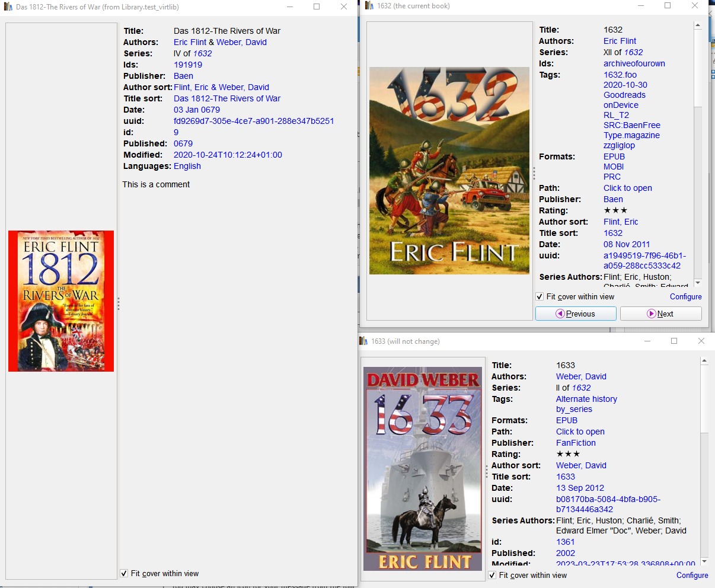Maximize the 1812 Rivers of War window
The image size is (715, 588).
317,7
